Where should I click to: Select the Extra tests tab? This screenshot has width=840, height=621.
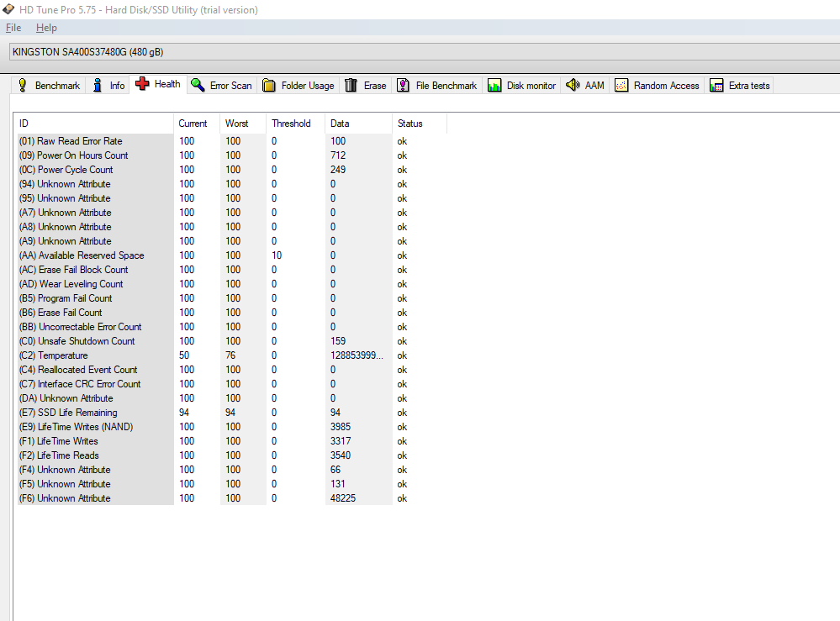(740, 85)
